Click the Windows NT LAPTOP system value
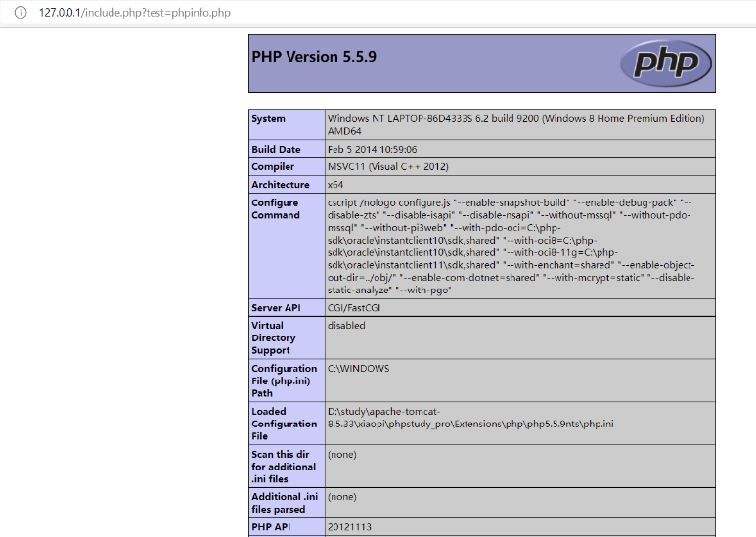The width and height of the screenshot is (756, 537). pos(515,125)
